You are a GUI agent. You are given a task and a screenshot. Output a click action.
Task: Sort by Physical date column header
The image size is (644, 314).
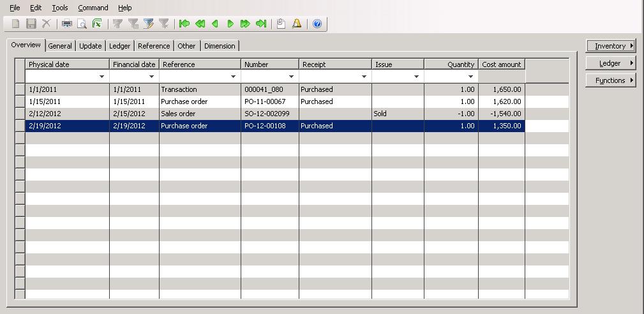[68, 64]
